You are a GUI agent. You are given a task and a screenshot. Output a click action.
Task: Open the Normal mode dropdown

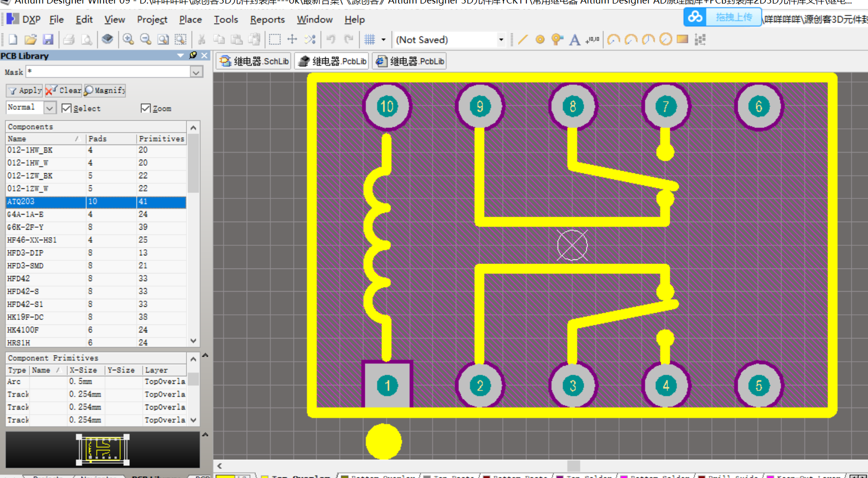(x=49, y=108)
